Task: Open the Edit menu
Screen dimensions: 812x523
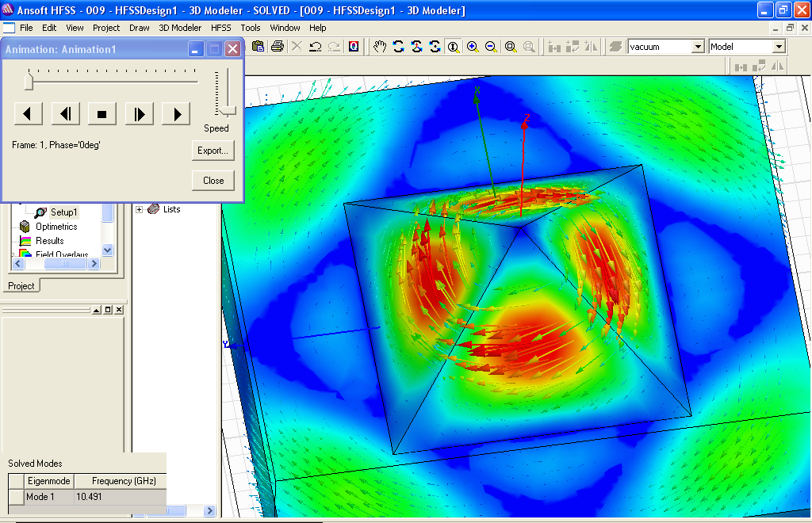Action: point(49,28)
